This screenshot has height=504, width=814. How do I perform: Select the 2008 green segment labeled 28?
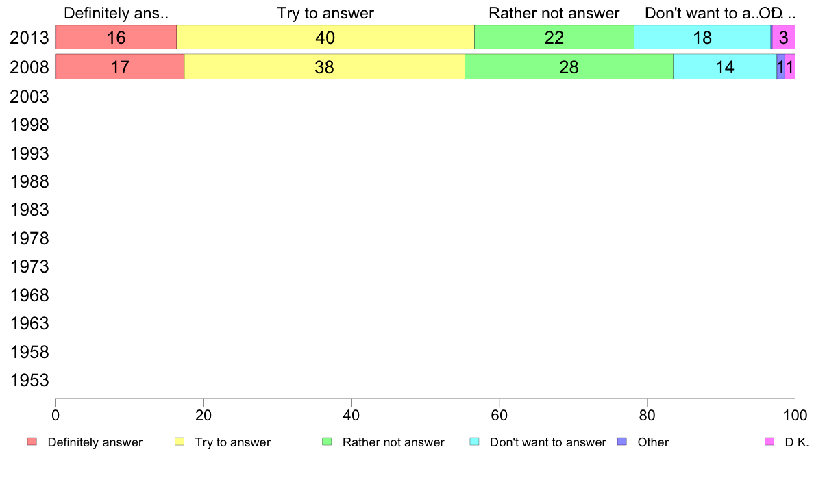click(x=569, y=67)
